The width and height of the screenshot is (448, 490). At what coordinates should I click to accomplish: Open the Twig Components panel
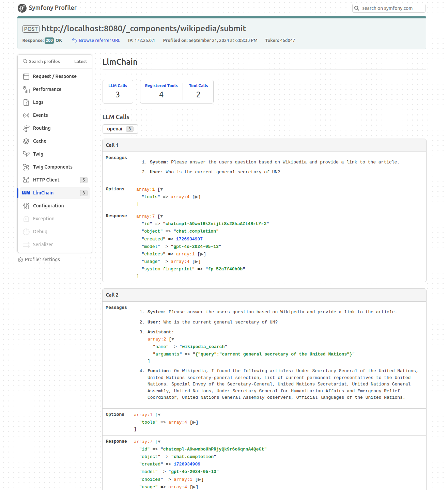point(55,167)
